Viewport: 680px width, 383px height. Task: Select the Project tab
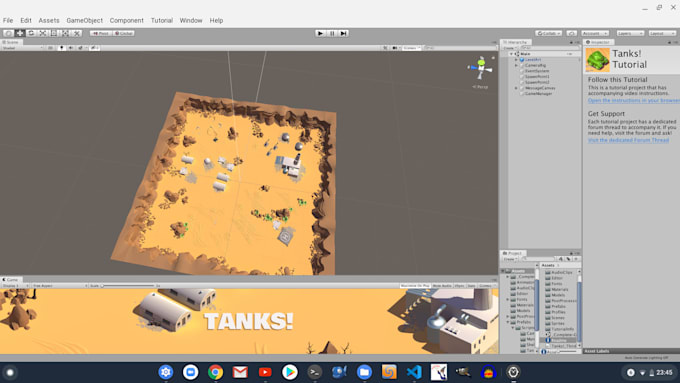513,253
